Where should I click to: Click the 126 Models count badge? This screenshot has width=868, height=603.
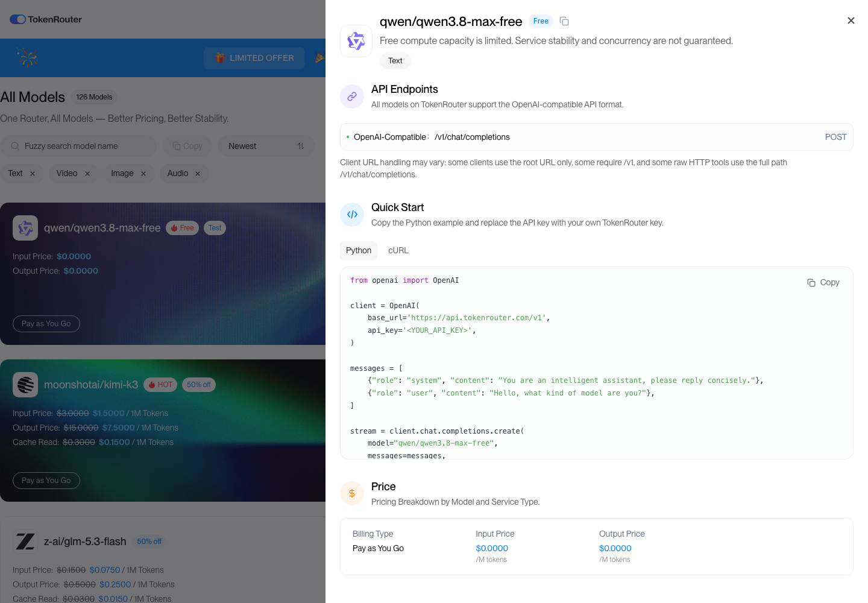click(94, 97)
